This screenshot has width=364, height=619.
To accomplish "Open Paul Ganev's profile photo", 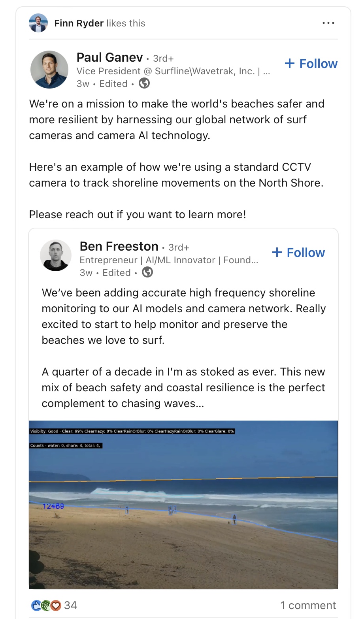I will click(49, 70).
